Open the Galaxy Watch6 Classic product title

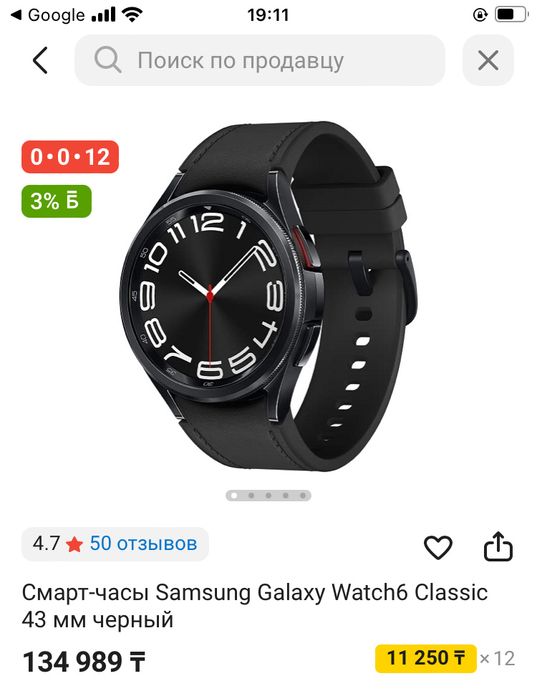coord(254,606)
